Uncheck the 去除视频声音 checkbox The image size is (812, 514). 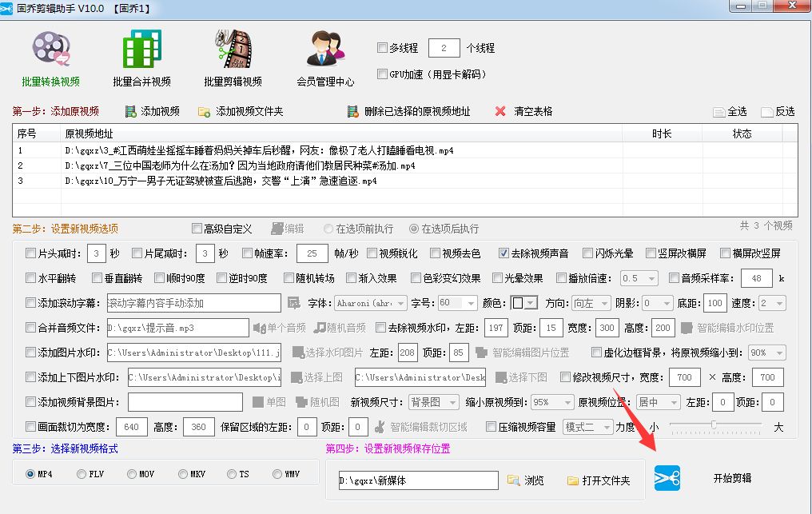click(504, 253)
